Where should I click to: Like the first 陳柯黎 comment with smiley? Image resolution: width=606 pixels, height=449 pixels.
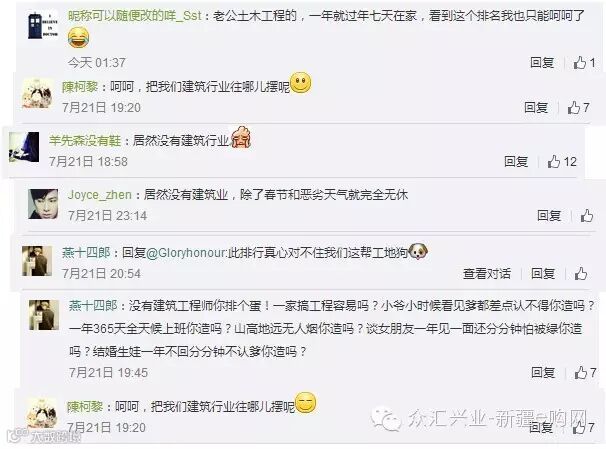(x=578, y=107)
